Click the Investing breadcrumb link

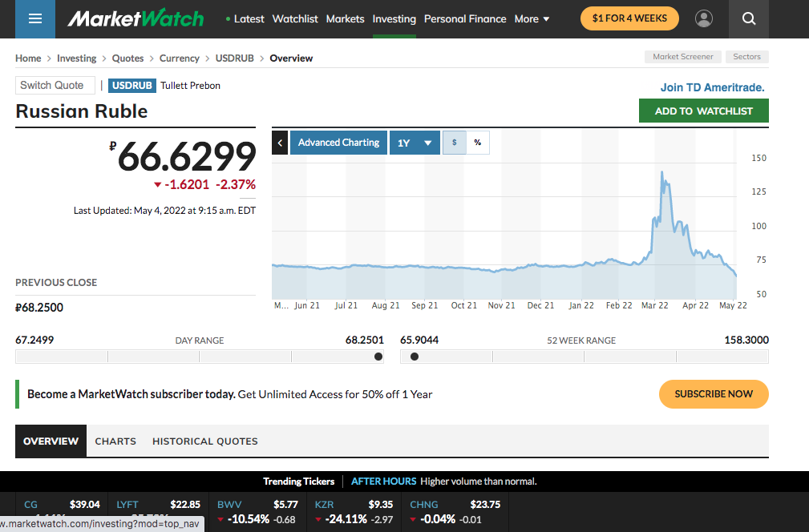point(76,58)
